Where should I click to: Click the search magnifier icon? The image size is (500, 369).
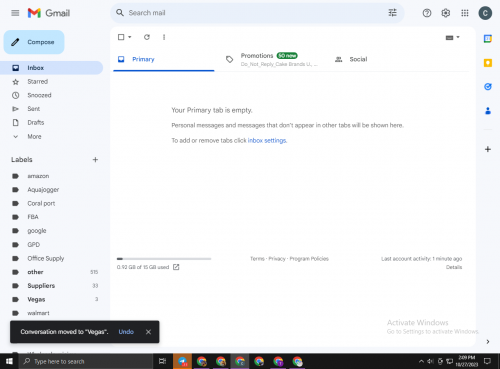120,13
